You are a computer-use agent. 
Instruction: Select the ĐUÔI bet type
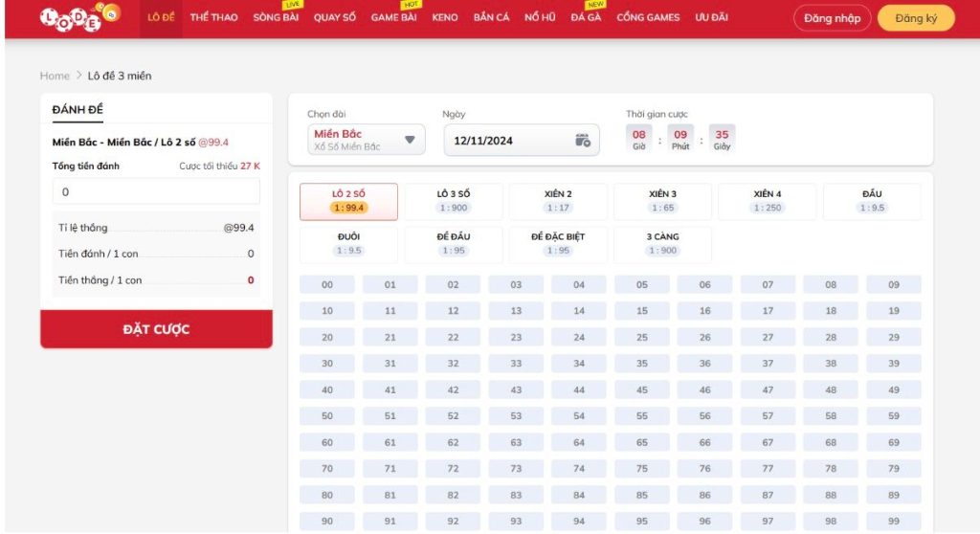click(348, 244)
